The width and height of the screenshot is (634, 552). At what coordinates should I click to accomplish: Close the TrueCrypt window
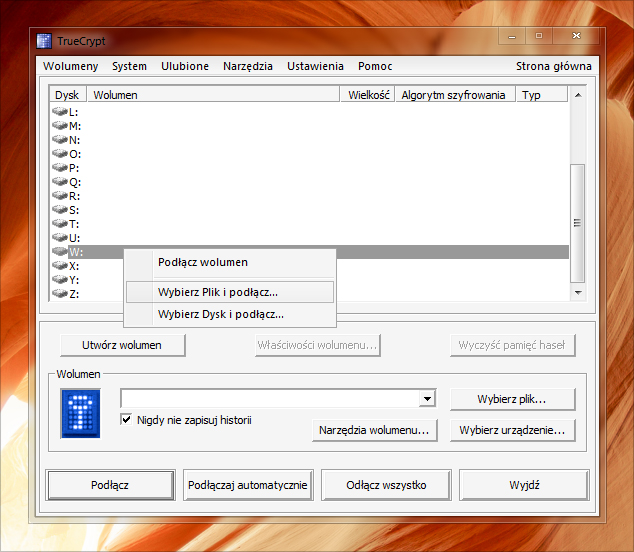pyautogui.click(x=576, y=36)
